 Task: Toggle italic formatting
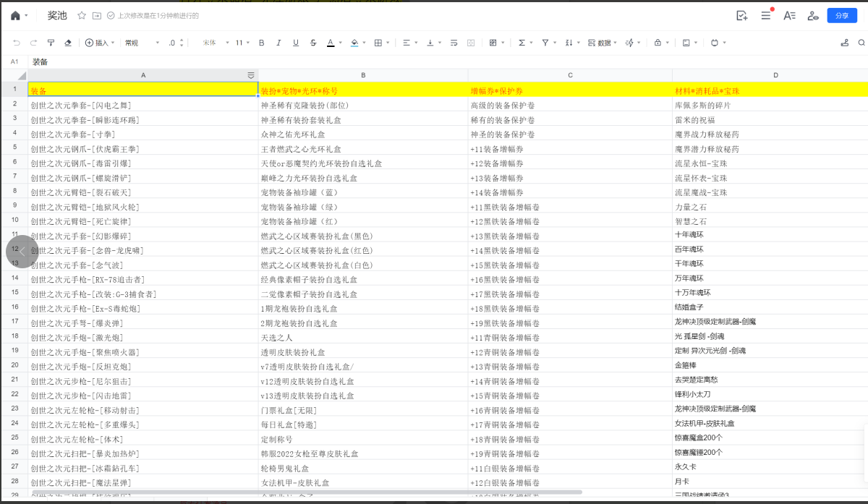(278, 43)
